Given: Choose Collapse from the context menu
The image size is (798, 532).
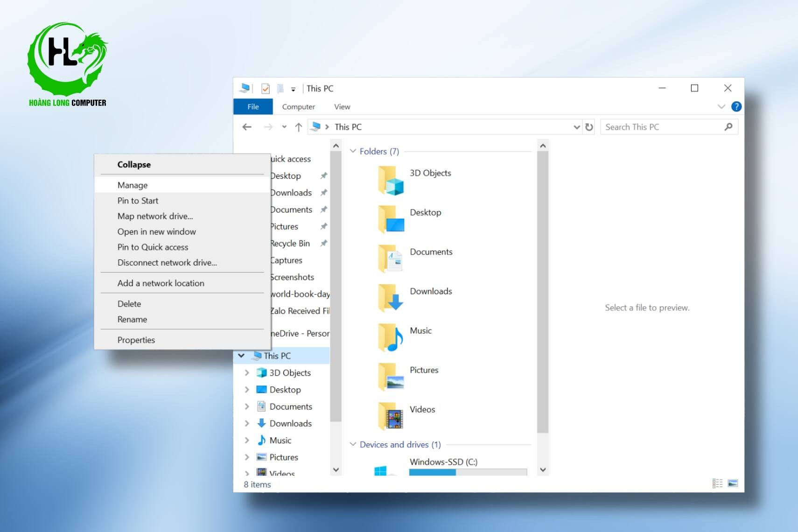Looking at the screenshot, I should pyautogui.click(x=182, y=164).
